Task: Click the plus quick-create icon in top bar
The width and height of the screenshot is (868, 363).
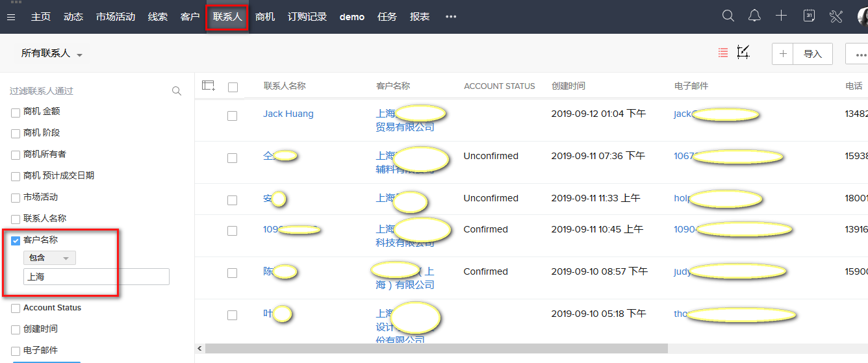Action: [782, 16]
